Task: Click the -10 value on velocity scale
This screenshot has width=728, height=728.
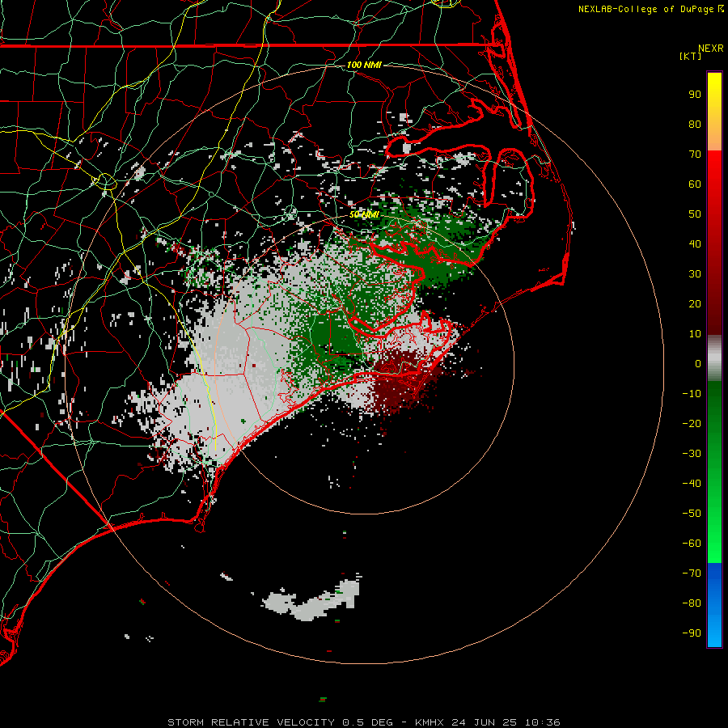Action: click(692, 394)
